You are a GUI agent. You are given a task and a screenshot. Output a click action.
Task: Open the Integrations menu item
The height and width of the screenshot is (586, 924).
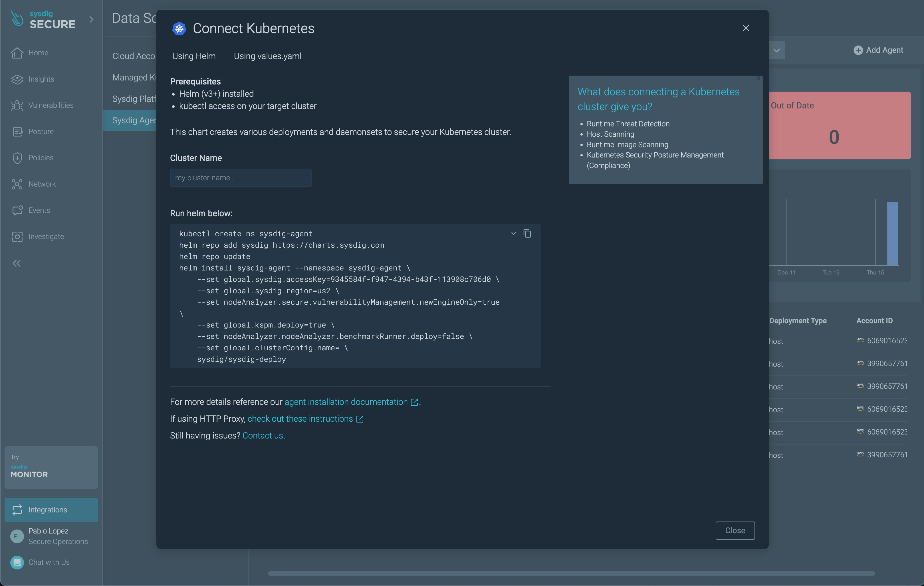click(x=51, y=510)
